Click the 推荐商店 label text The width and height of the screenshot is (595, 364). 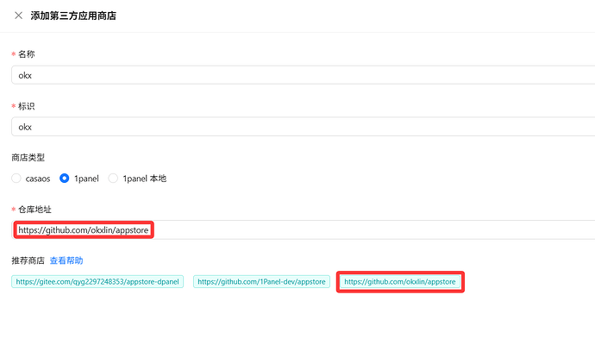pos(28,260)
